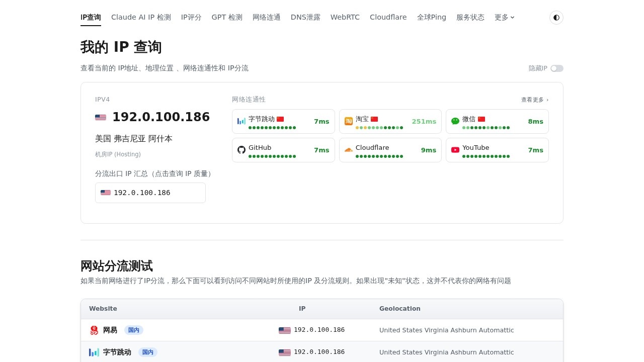
Task: Click the GitHub octocat icon
Action: pos(242,150)
